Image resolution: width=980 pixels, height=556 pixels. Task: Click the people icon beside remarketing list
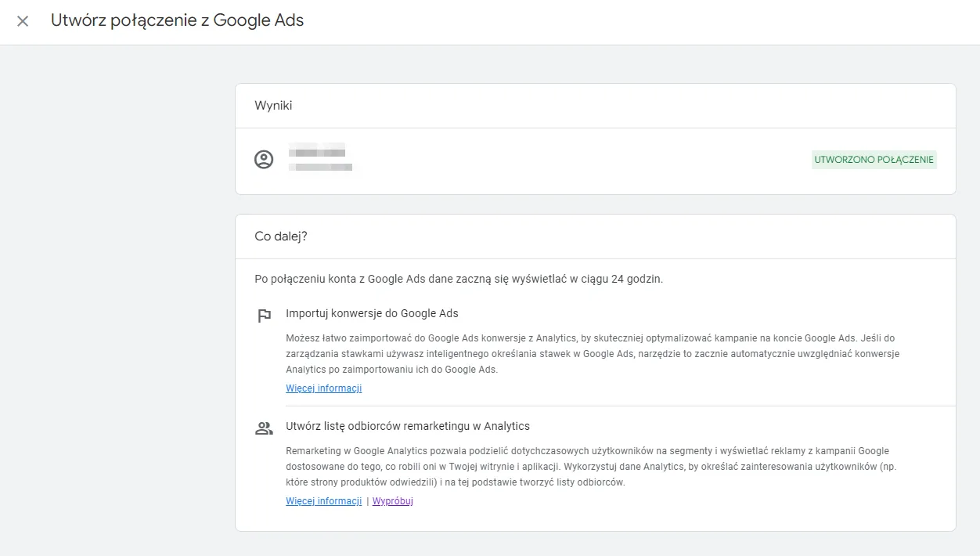[264, 428]
